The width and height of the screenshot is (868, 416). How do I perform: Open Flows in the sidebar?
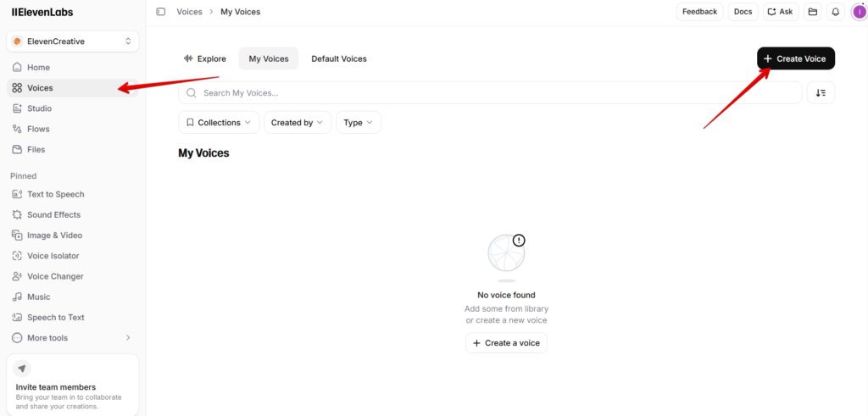point(73,129)
